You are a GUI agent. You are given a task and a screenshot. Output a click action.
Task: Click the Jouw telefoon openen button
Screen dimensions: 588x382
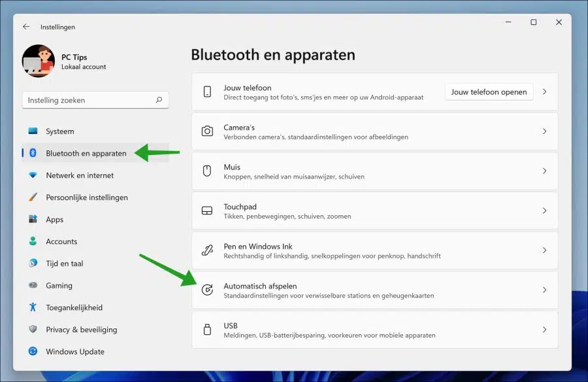pos(489,92)
